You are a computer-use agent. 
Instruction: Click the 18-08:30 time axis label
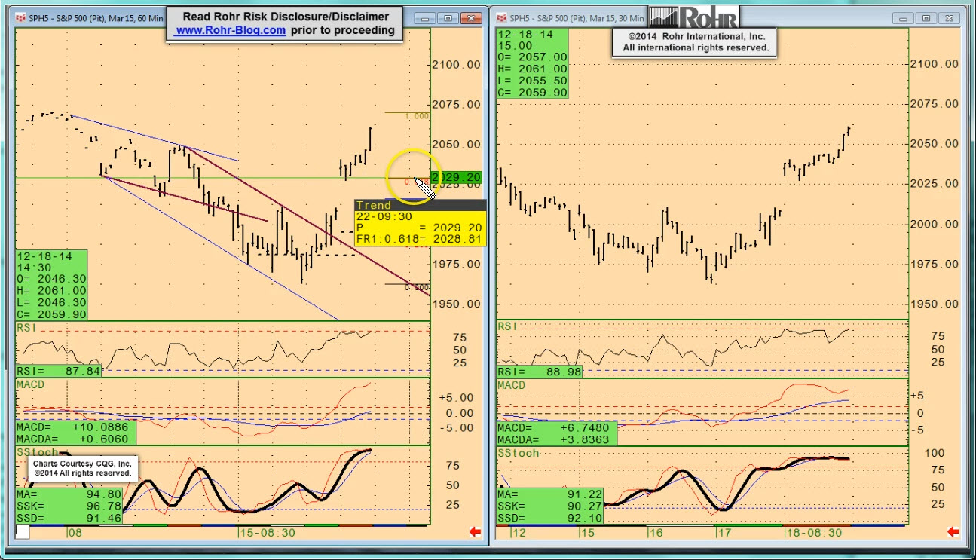coord(812,533)
